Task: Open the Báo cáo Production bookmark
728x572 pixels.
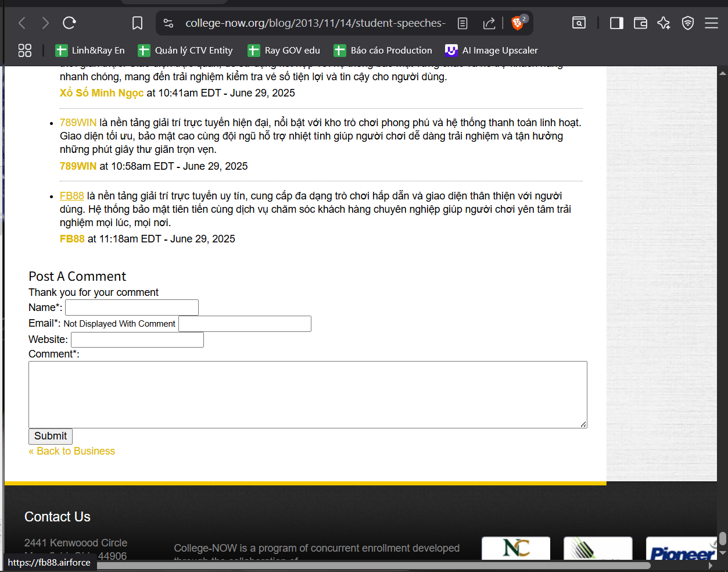Action: (383, 51)
